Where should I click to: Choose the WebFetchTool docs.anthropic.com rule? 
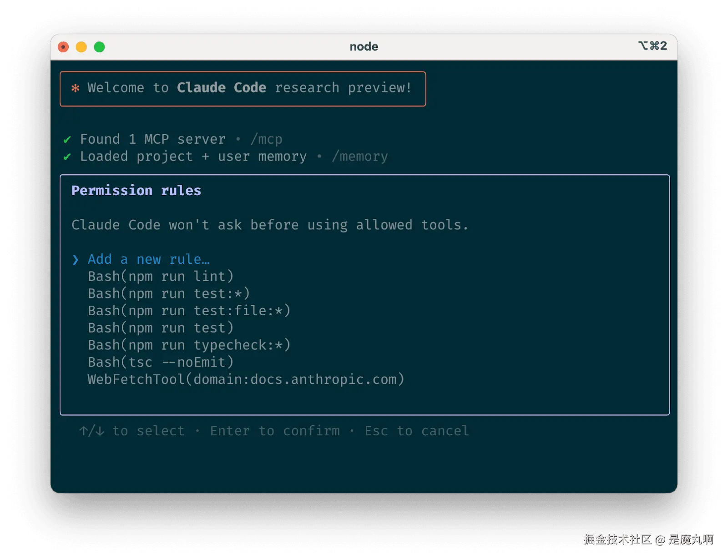pyautogui.click(x=246, y=379)
